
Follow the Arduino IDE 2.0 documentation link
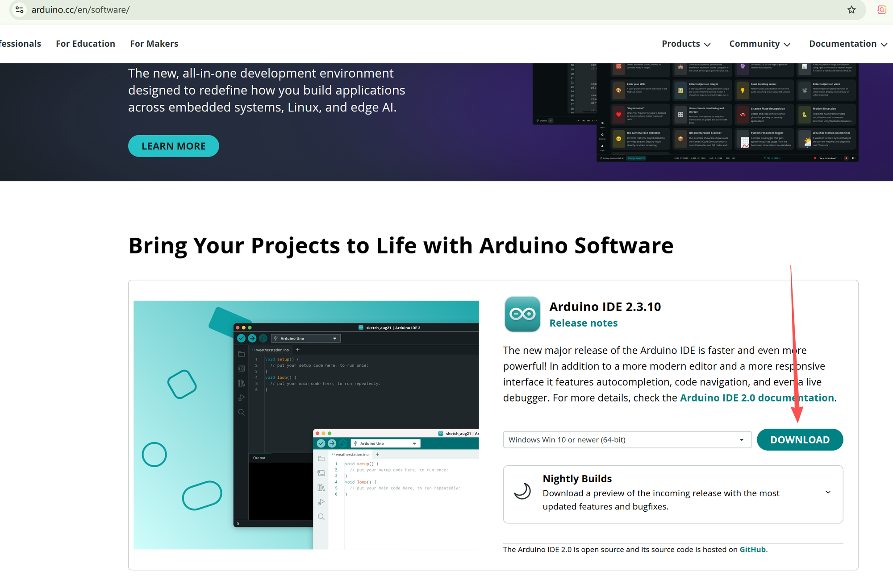pos(757,398)
